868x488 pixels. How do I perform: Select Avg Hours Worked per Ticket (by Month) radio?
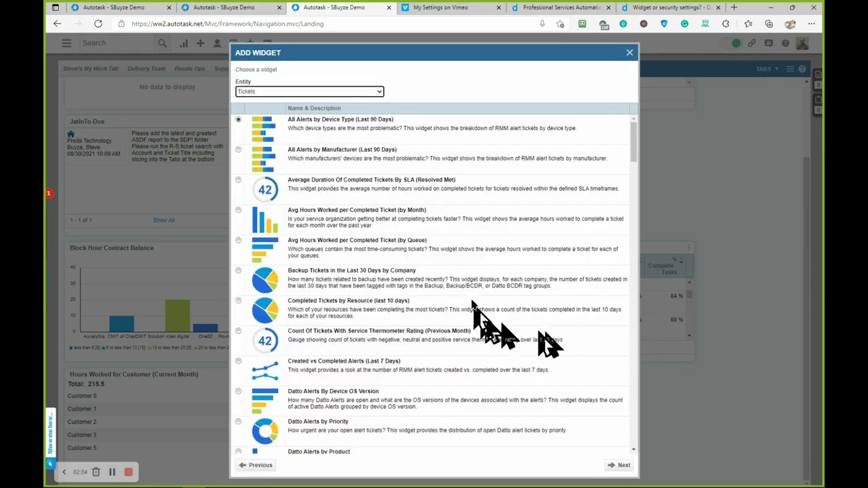pos(238,210)
